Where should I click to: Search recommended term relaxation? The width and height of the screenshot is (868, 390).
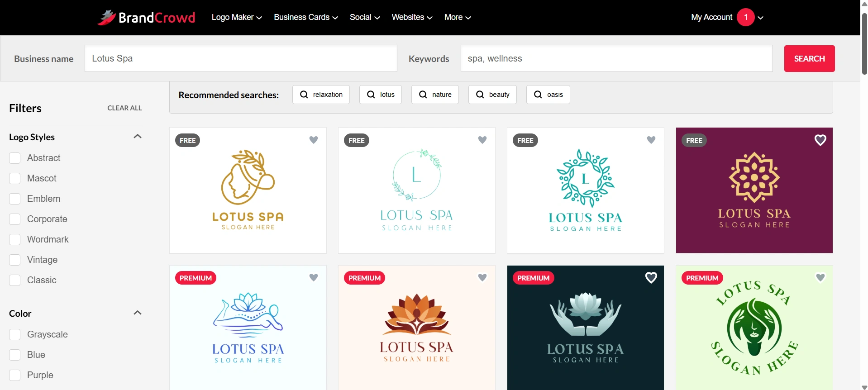click(321, 95)
